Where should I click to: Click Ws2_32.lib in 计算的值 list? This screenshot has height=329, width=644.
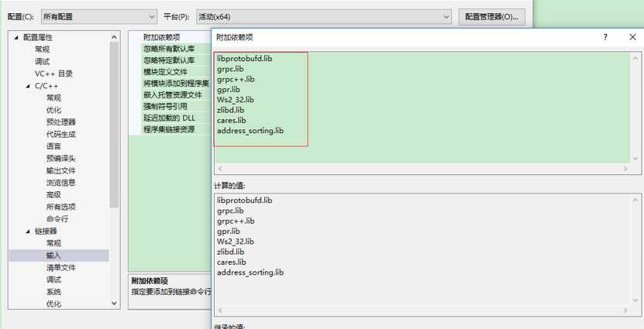236,242
